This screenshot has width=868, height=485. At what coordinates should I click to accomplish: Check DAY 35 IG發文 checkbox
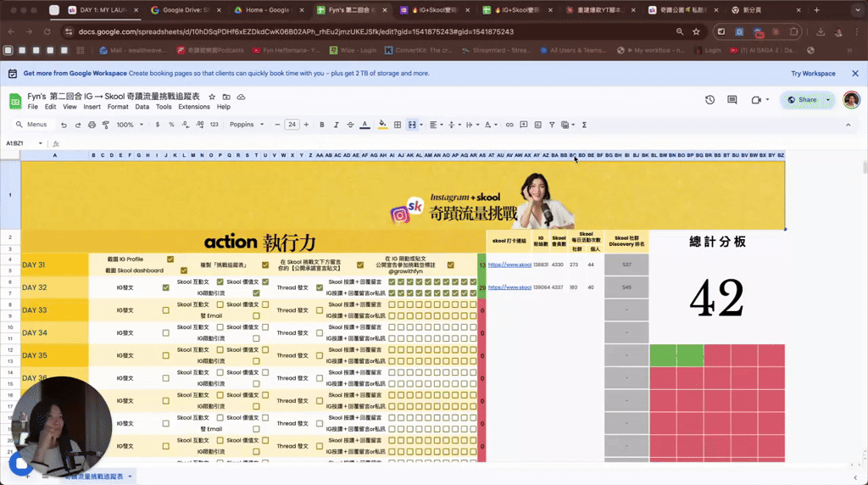pyautogui.click(x=165, y=355)
